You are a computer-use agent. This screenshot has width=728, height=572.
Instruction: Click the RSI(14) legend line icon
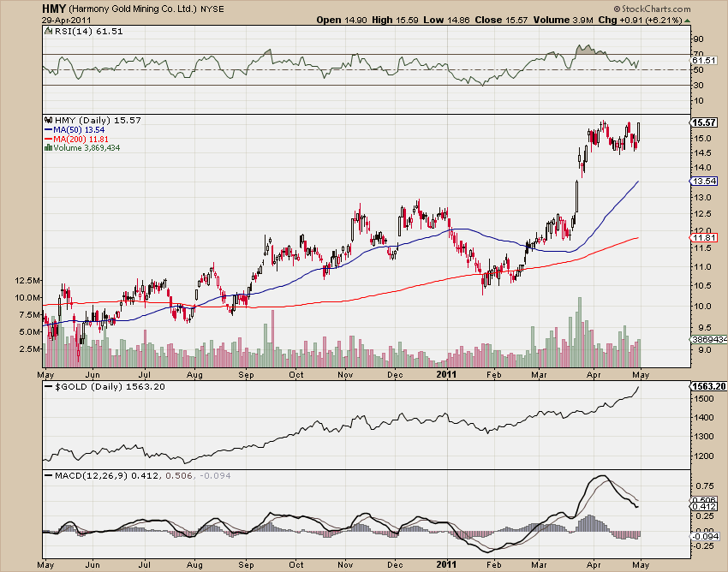(48, 31)
